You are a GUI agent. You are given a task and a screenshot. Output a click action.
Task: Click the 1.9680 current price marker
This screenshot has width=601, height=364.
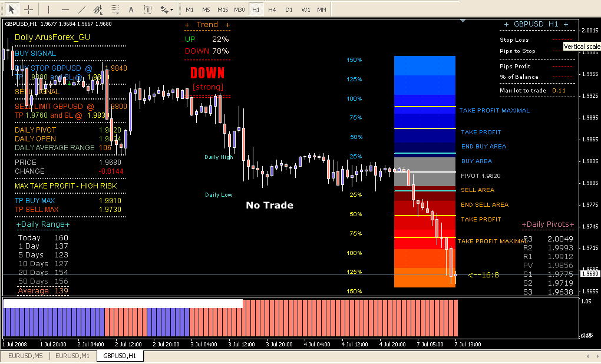pyautogui.click(x=590, y=274)
